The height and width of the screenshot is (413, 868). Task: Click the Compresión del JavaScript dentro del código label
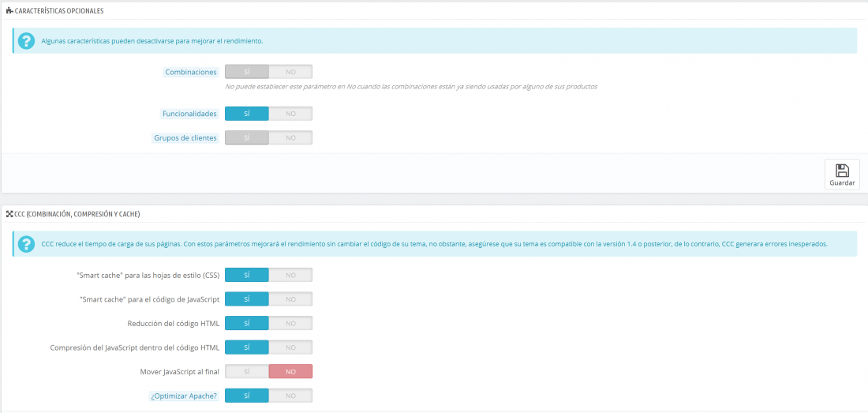pos(134,347)
